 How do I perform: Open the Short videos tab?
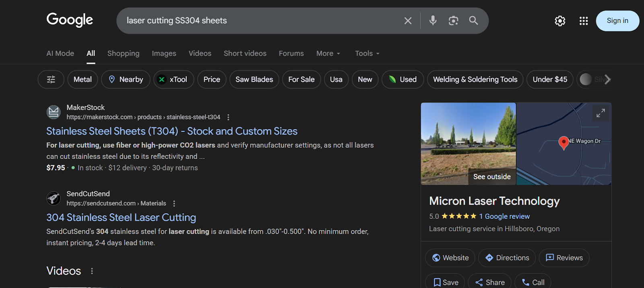pyautogui.click(x=245, y=53)
